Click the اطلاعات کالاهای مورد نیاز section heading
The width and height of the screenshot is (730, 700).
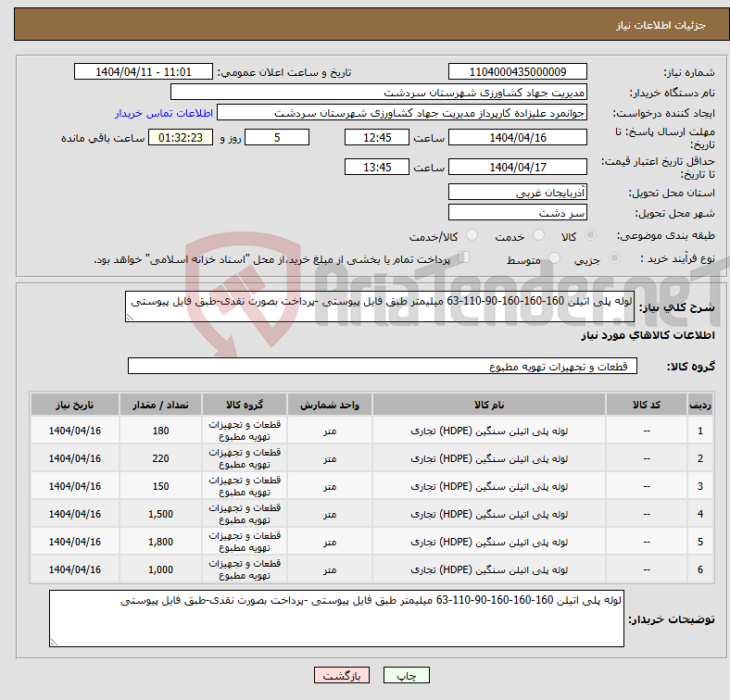(648, 335)
